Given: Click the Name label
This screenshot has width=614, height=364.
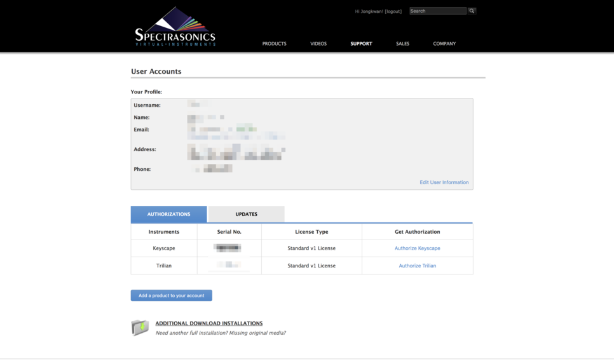Looking at the screenshot, I should pos(142,118).
